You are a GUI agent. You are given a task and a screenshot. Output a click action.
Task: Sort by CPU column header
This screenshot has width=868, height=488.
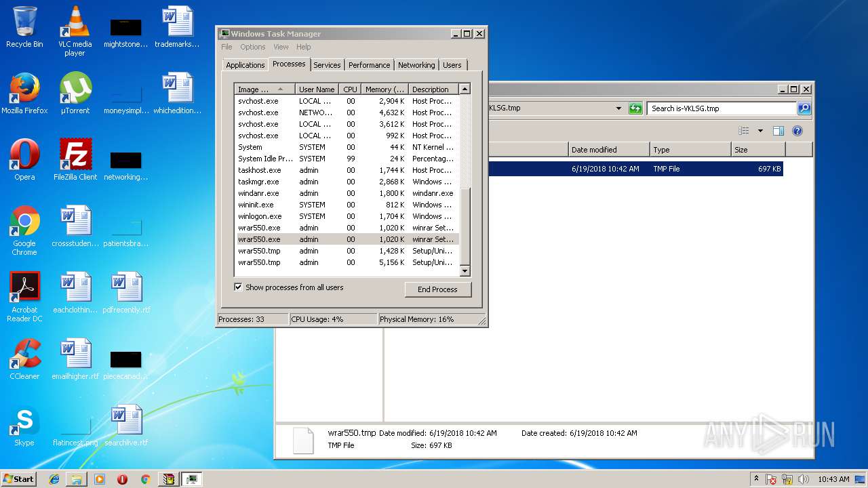(350, 89)
